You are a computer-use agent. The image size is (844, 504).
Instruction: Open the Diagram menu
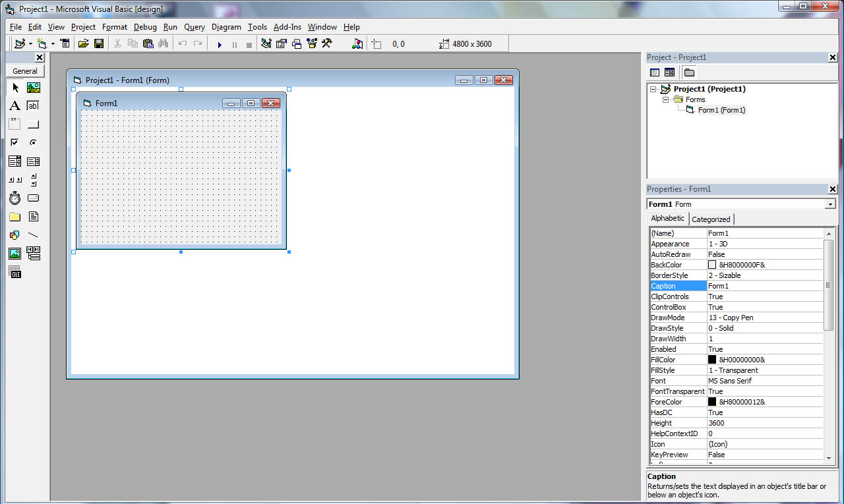coord(226,27)
